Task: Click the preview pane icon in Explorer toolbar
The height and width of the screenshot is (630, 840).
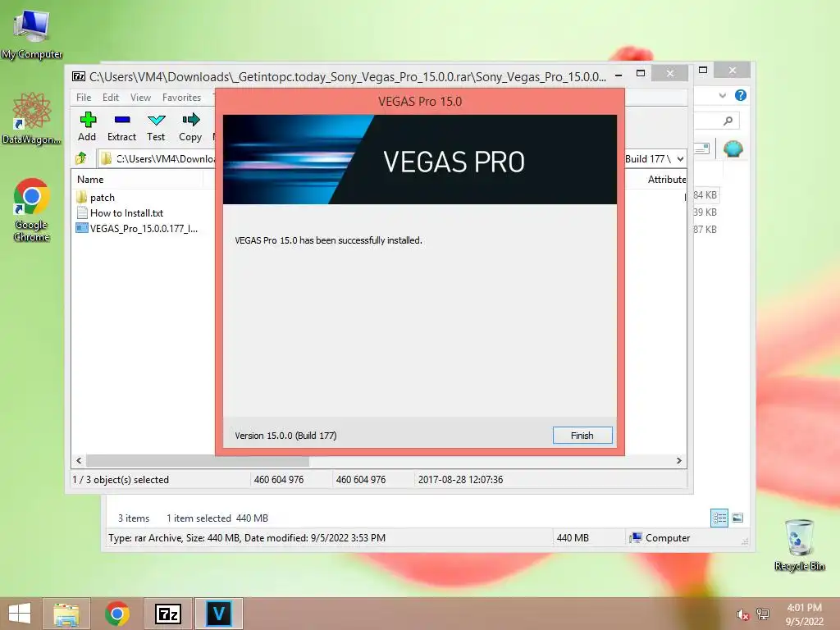Action: (x=701, y=148)
